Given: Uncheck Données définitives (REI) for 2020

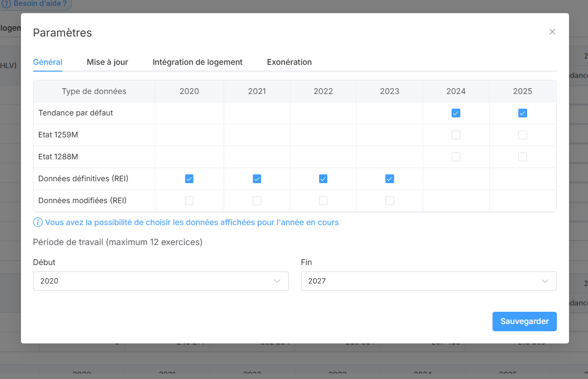Looking at the screenshot, I should (x=190, y=179).
